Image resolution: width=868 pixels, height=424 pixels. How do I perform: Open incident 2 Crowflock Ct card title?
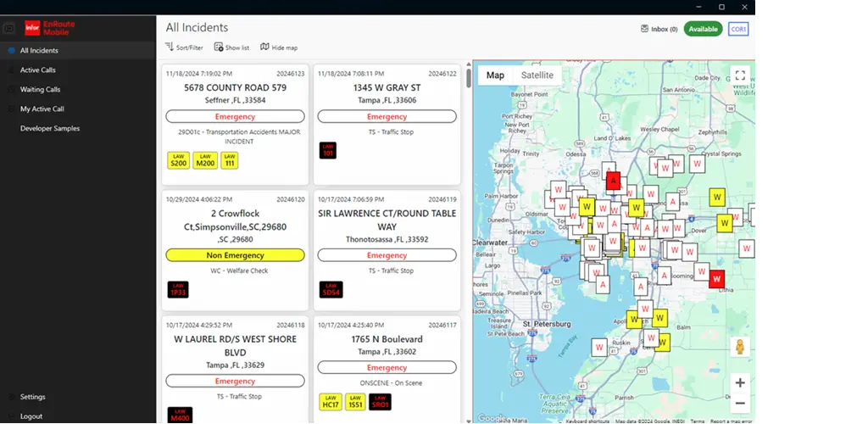pos(236,220)
